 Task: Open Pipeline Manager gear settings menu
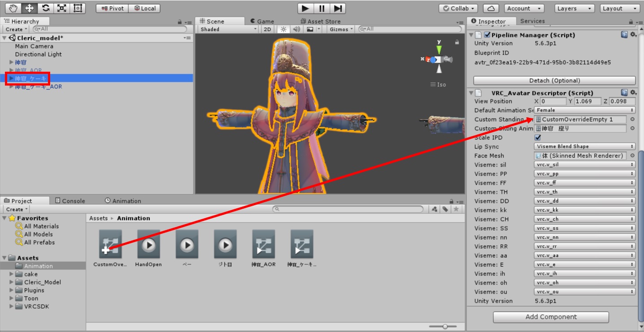click(x=633, y=34)
